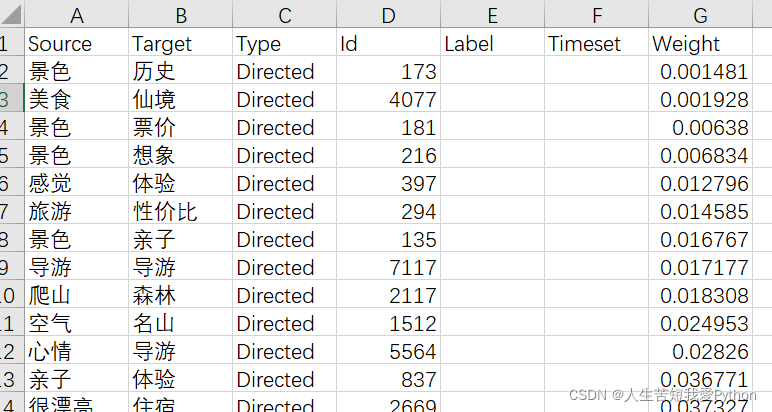The height and width of the screenshot is (412, 772).
Task: Select cell with Id 1512
Action: (388, 322)
